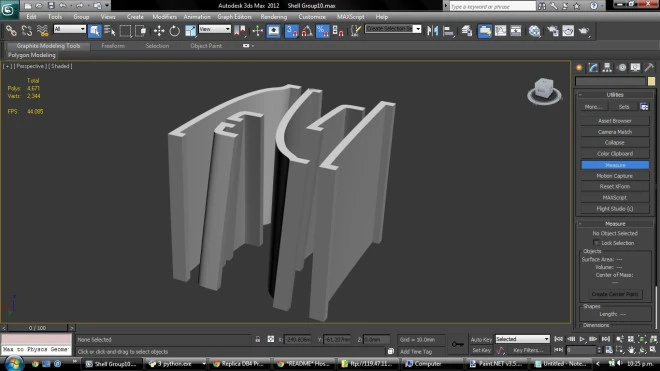Switch to the Object Paint tab
660x371 pixels.
point(206,46)
